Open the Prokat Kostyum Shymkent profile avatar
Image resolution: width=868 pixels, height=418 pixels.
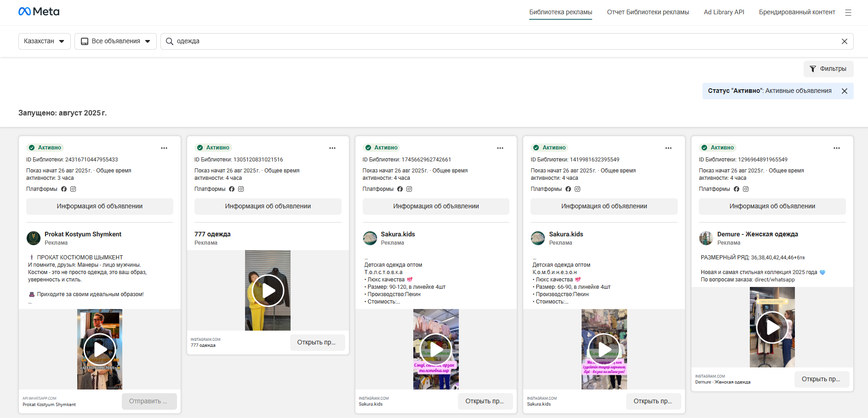[x=34, y=238]
